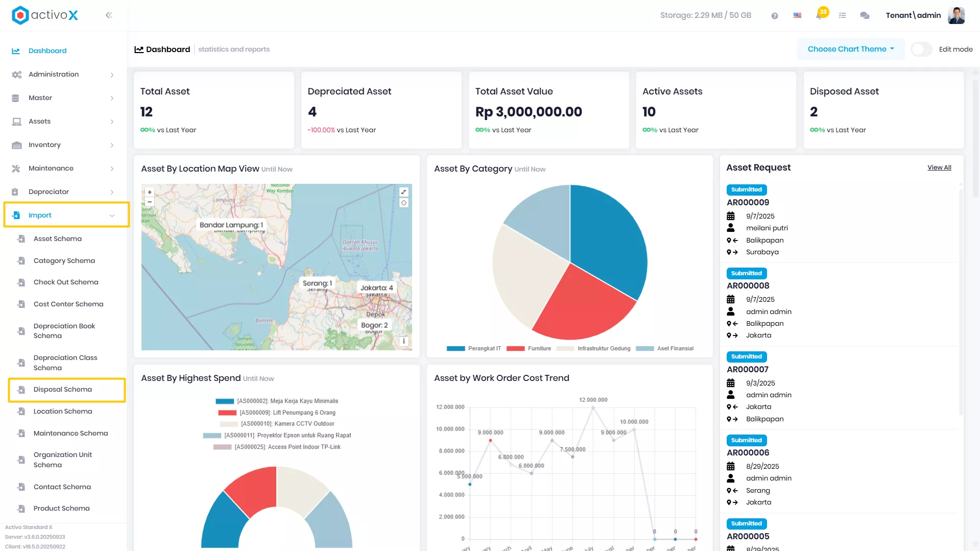Open asset request AR000009

(x=748, y=203)
